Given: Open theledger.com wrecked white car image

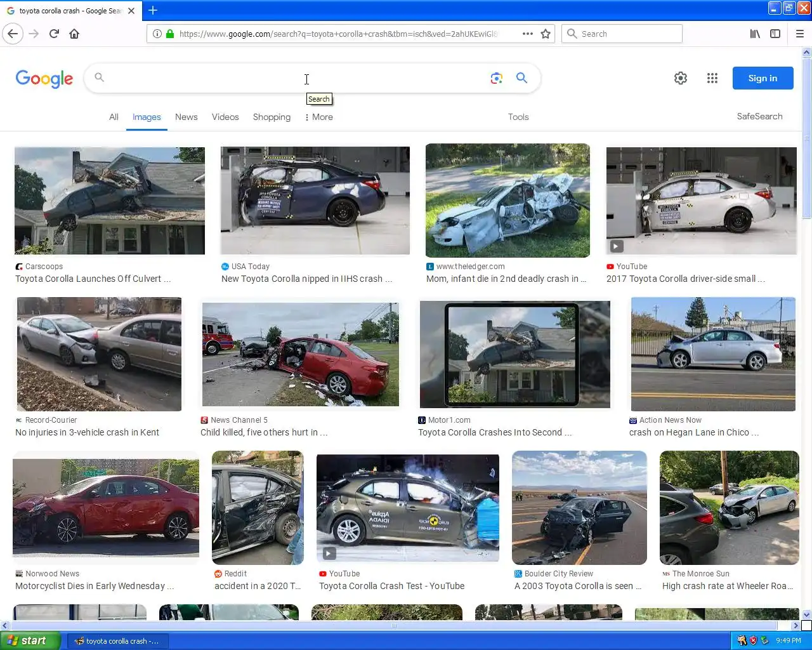Looking at the screenshot, I should coord(507,201).
